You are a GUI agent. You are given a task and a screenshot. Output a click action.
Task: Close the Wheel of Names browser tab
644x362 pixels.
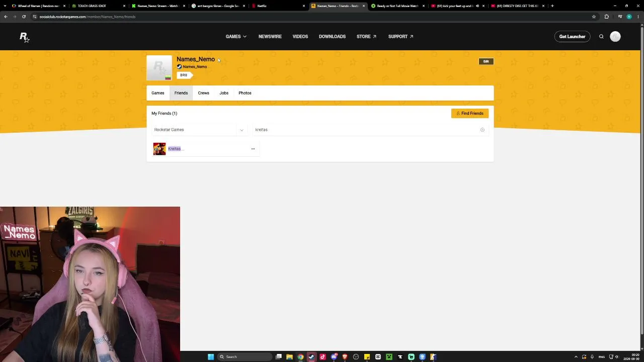[64, 6]
